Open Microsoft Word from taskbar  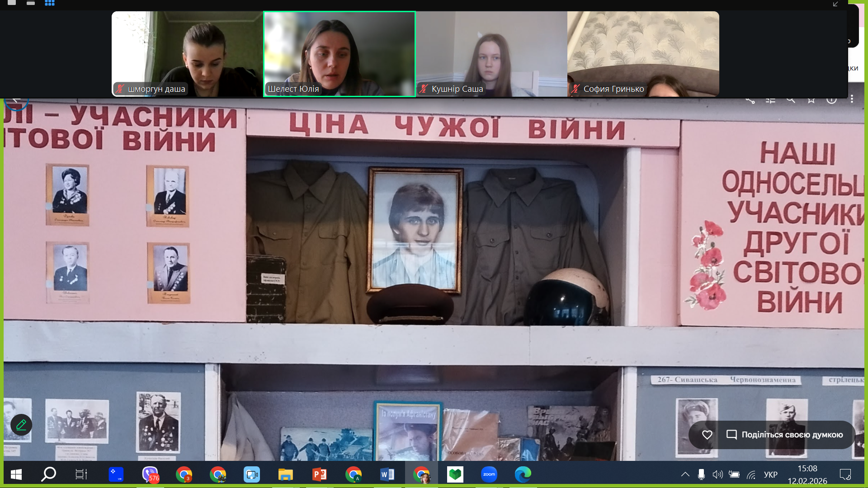[387, 474]
